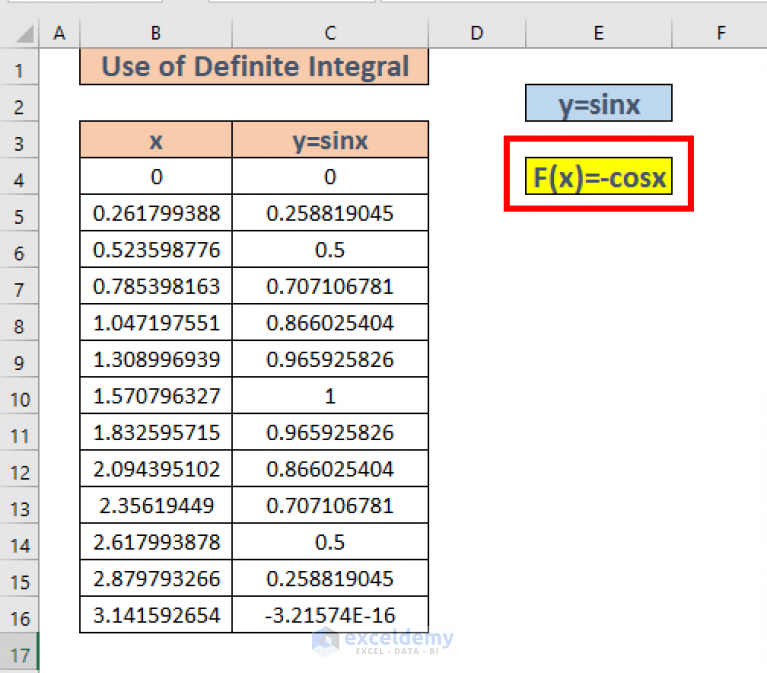The width and height of the screenshot is (767, 673).
Task: Select the cell containing -3.21574E-16
Action: (x=330, y=615)
